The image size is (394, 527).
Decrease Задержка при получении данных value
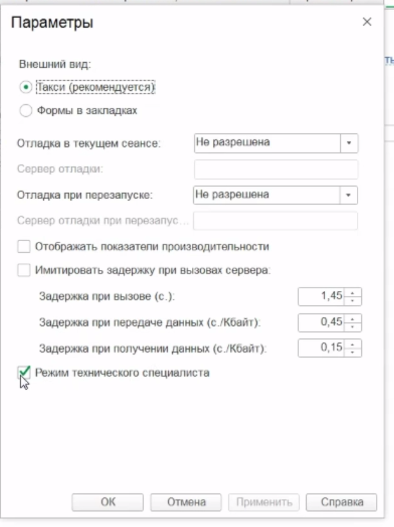(353, 352)
